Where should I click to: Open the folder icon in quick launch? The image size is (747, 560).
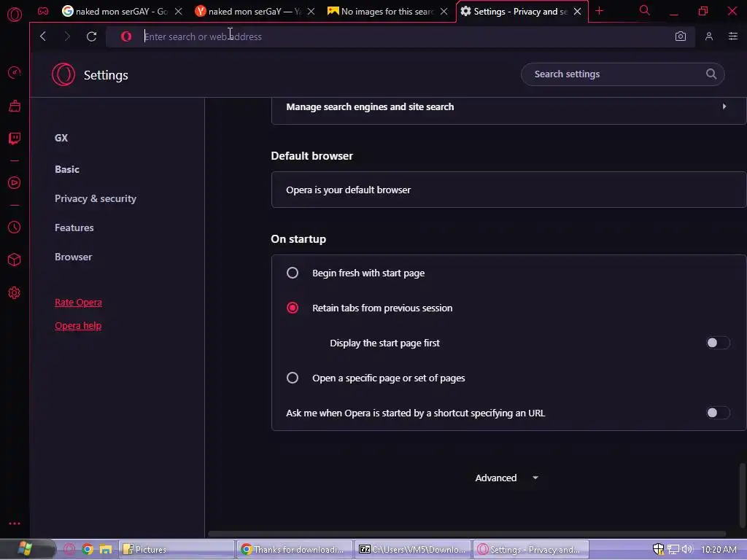(x=105, y=549)
